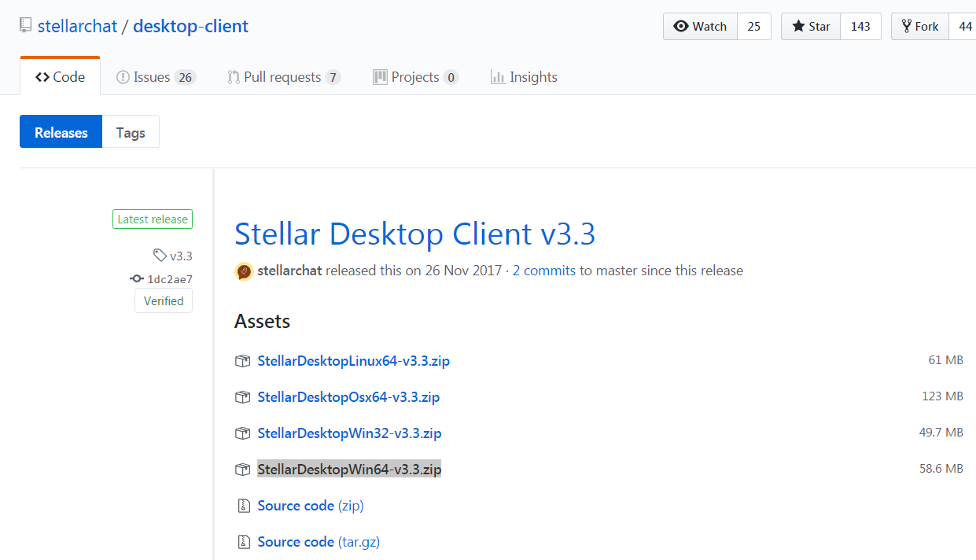Select the Tags view button

coord(131,132)
